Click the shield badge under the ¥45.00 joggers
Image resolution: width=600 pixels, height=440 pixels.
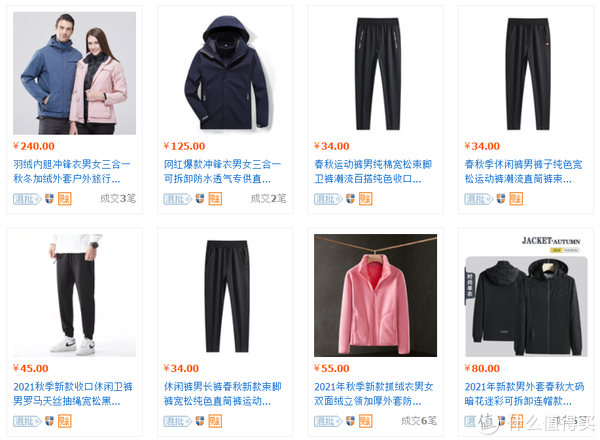coord(49,421)
